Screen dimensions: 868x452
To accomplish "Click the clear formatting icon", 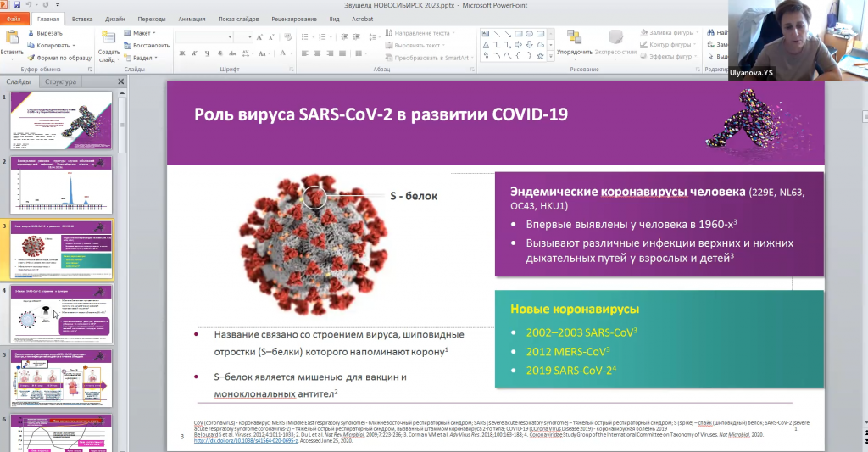I will [x=287, y=37].
